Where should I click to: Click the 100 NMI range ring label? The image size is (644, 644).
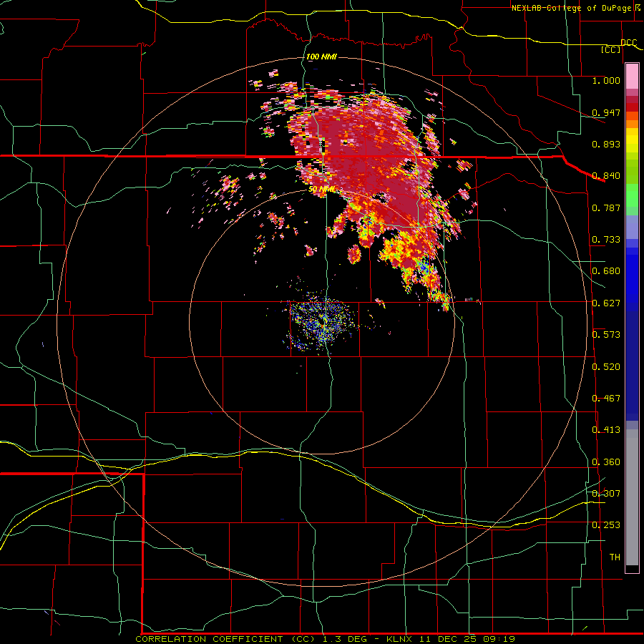click(321, 57)
